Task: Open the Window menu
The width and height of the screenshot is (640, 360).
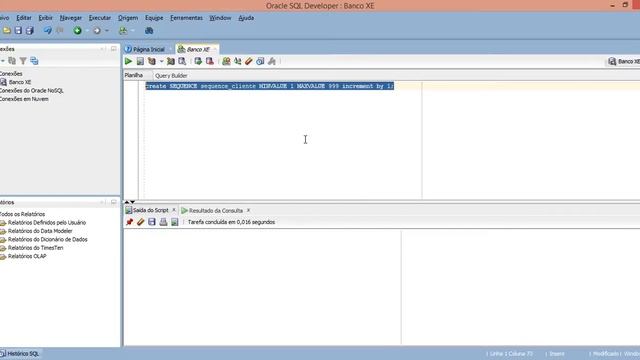Action: (x=220, y=18)
